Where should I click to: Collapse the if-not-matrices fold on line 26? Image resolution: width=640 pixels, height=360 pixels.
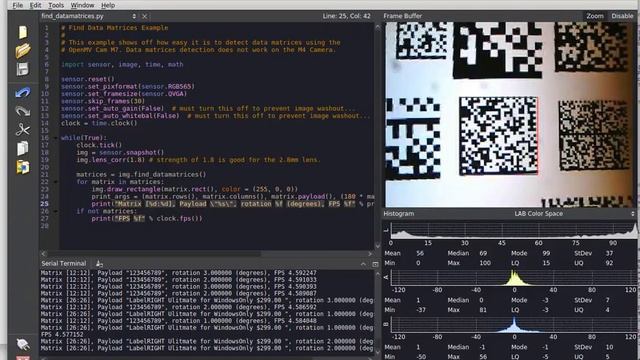[x=56, y=211]
